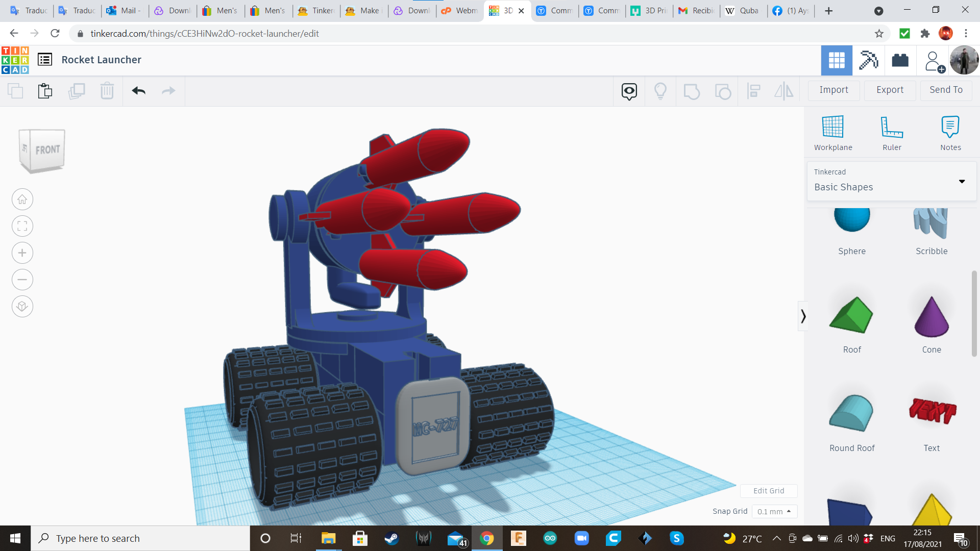
Task: Click the Undo icon
Action: 138,91
